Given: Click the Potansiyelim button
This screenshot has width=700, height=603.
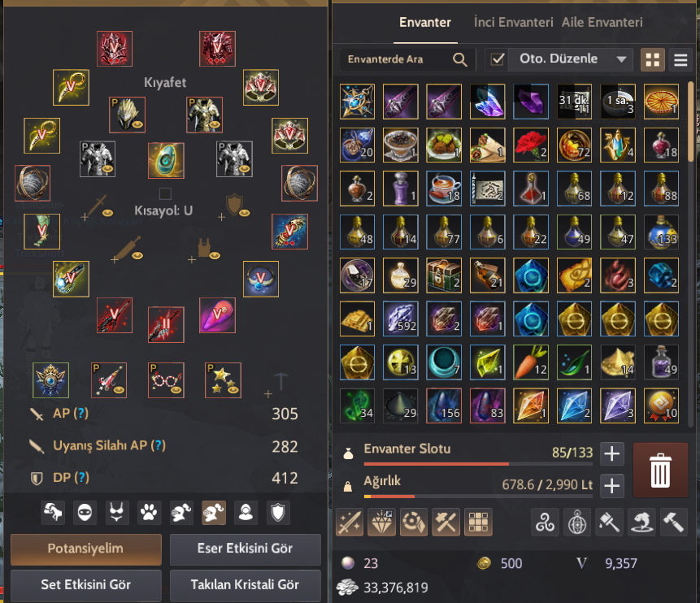Looking at the screenshot, I should 85,549.
